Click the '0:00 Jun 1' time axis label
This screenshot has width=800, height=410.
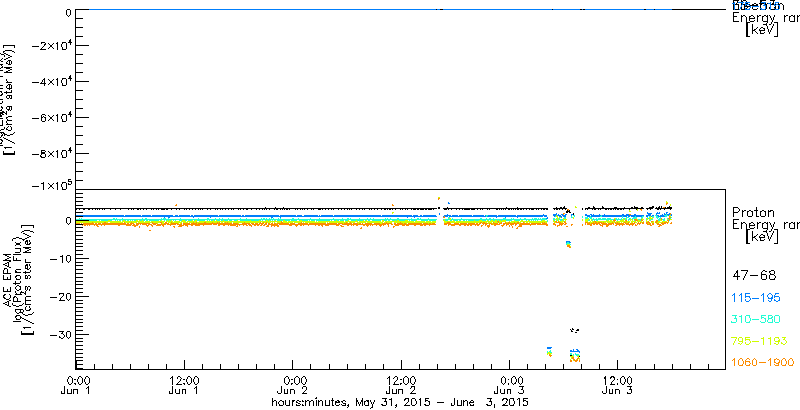click(x=78, y=385)
